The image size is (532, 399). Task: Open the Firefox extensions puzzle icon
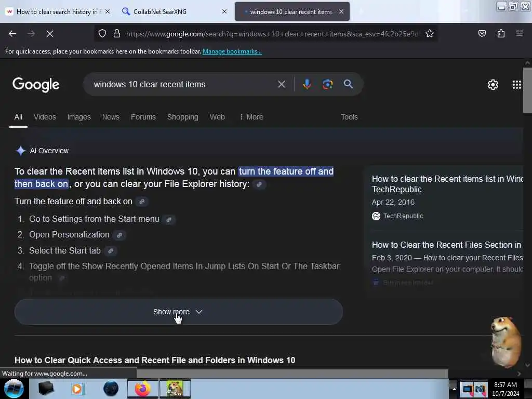[501, 34]
